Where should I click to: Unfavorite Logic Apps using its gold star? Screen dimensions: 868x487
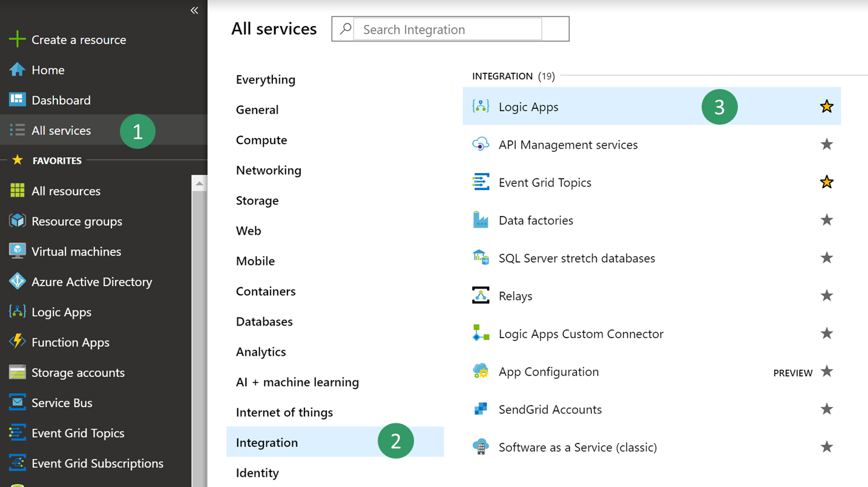point(827,106)
